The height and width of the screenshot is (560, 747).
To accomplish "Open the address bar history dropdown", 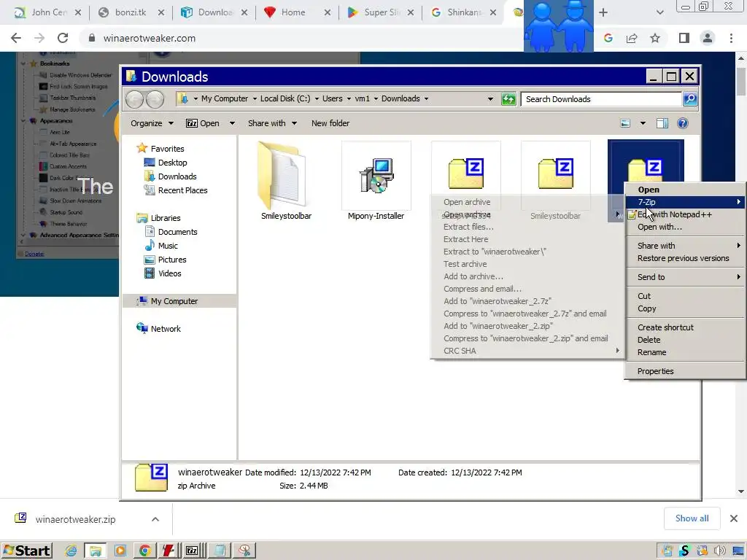I will pos(490,99).
